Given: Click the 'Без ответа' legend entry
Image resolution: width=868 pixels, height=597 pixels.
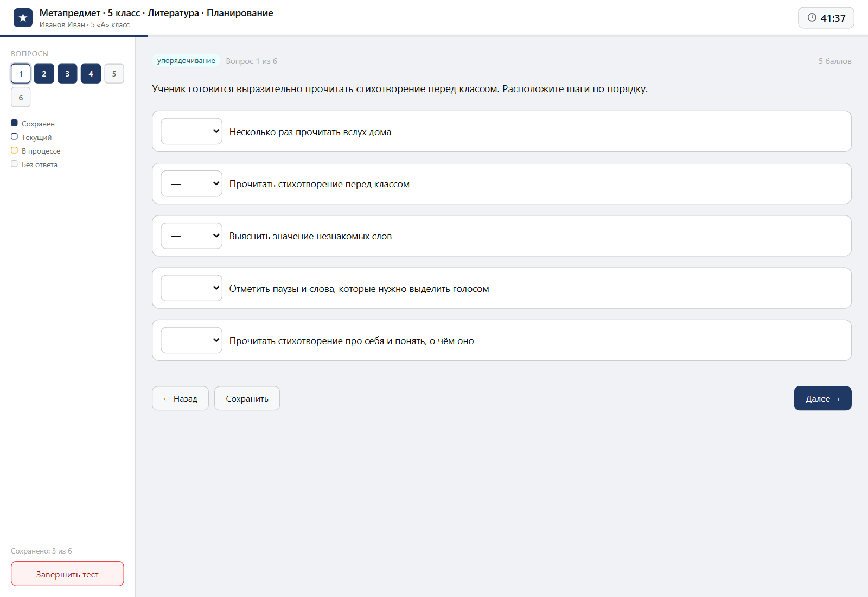Looking at the screenshot, I should click(x=34, y=164).
